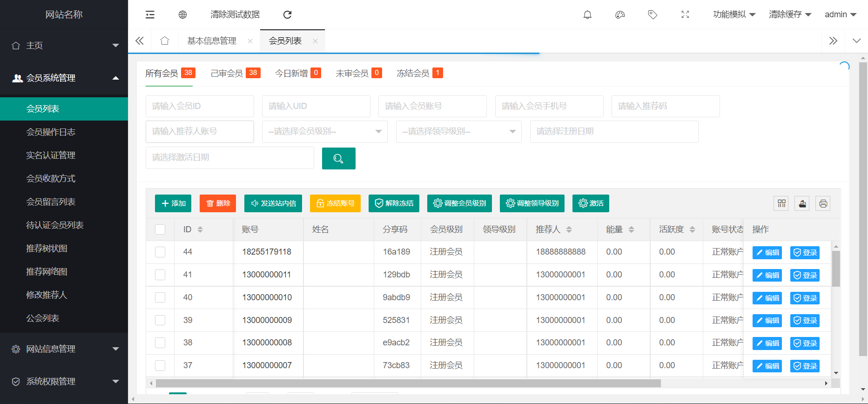Focus the 请输入会员手机号 input field
The image size is (868, 404).
pos(549,106)
